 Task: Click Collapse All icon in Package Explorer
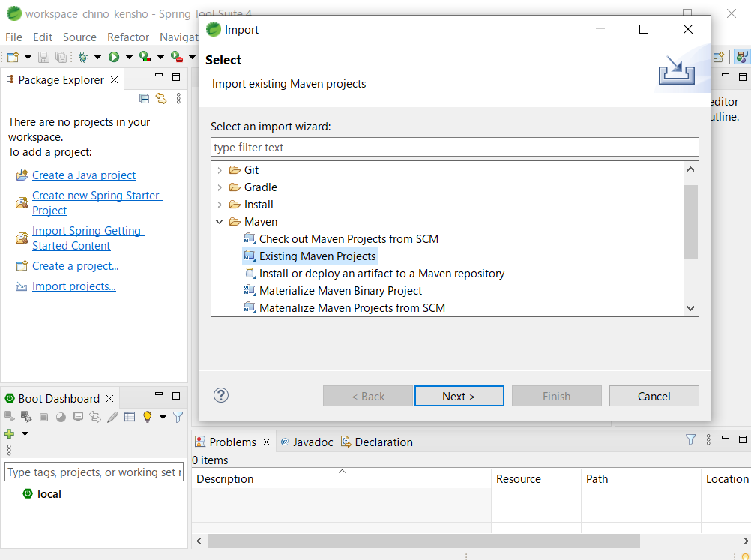point(145,98)
